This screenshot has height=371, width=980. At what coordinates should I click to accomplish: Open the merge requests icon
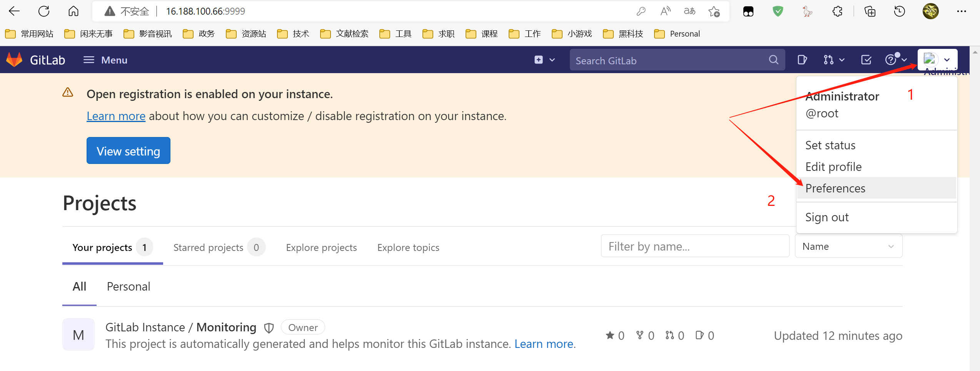[828, 60]
